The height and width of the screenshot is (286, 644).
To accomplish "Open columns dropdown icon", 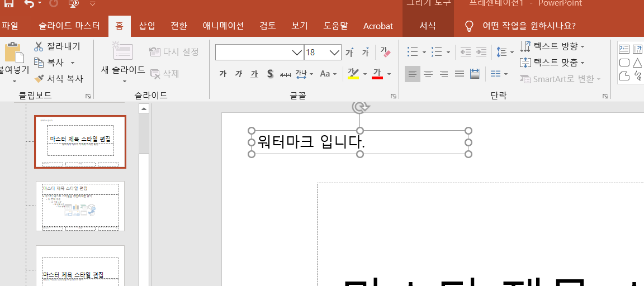I will click(x=499, y=74).
